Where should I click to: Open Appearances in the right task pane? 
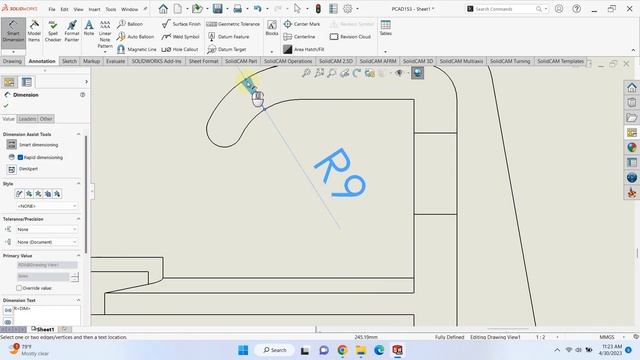click(632, 147)
